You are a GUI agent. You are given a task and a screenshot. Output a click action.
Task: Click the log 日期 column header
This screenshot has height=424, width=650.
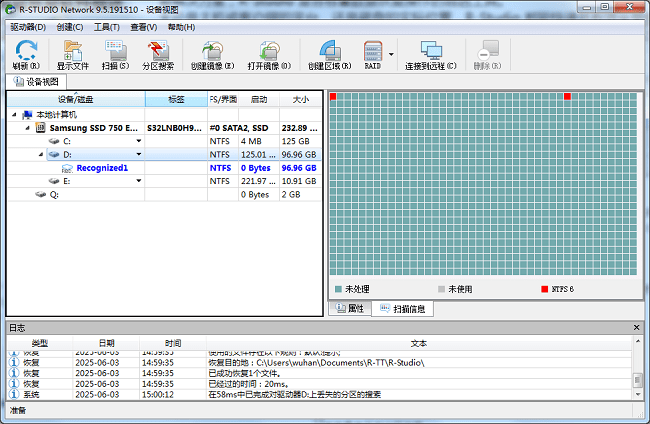[107, 343]
